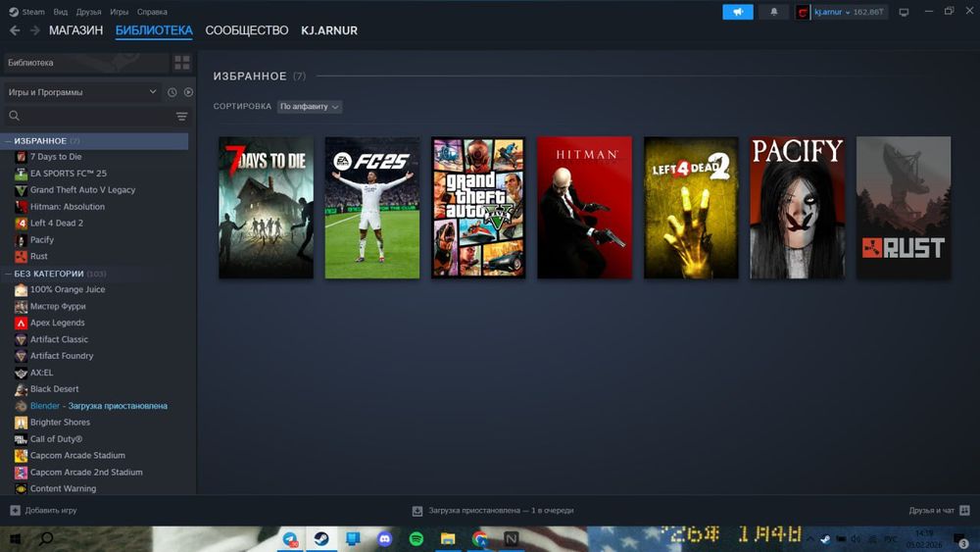Switch to Big Picture mode monitor icon

(x=904, y=12)
